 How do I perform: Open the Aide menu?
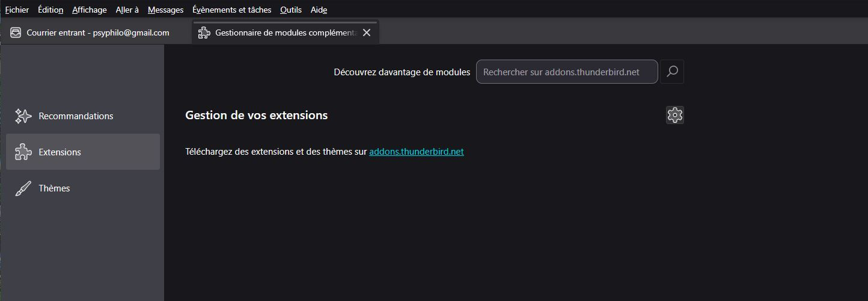(319, 10)
